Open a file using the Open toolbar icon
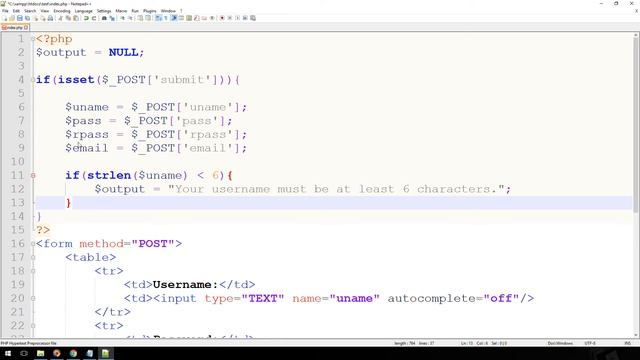 click(x=12, y=18)
